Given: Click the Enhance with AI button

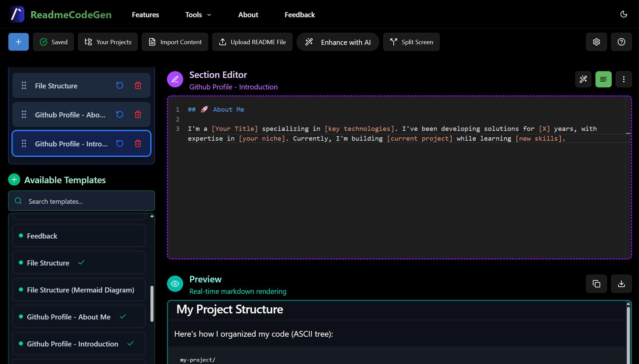Looking at the screenshot, I should pyautogui.click(x=337, y=42).
